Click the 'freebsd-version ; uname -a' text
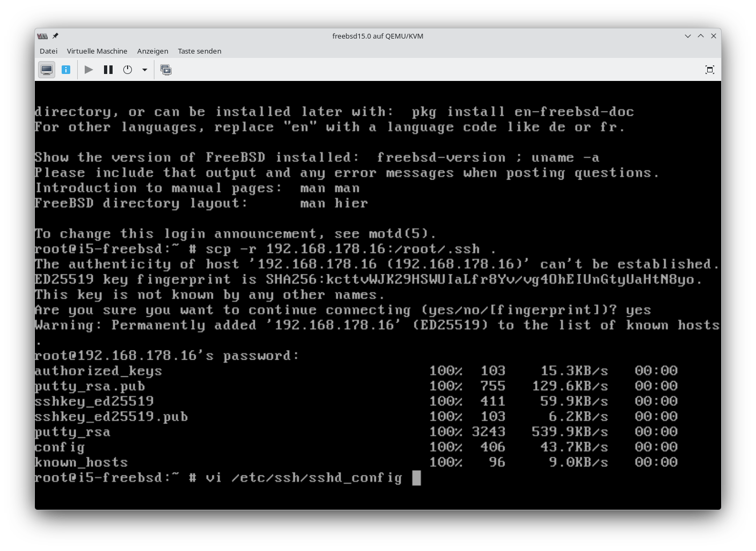 pyautogui.click(x=488, y=158)
